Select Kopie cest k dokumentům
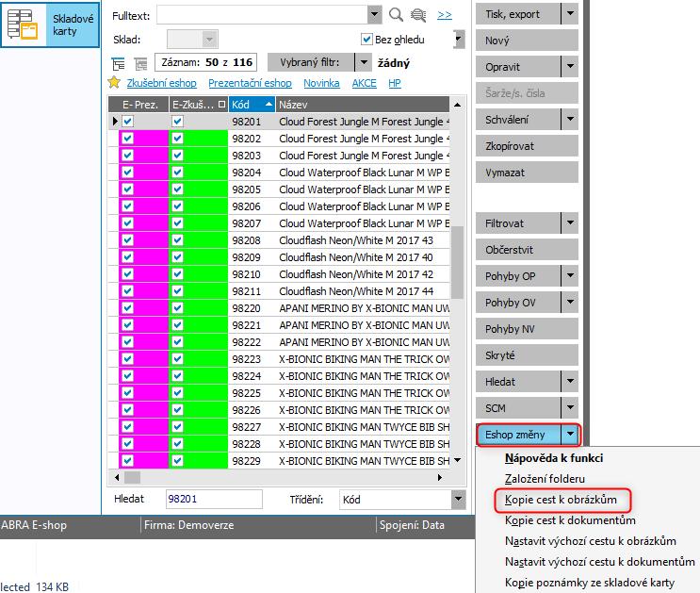Image resolution: width=700 pixels, height=593 pixels. tap(570, 520)
